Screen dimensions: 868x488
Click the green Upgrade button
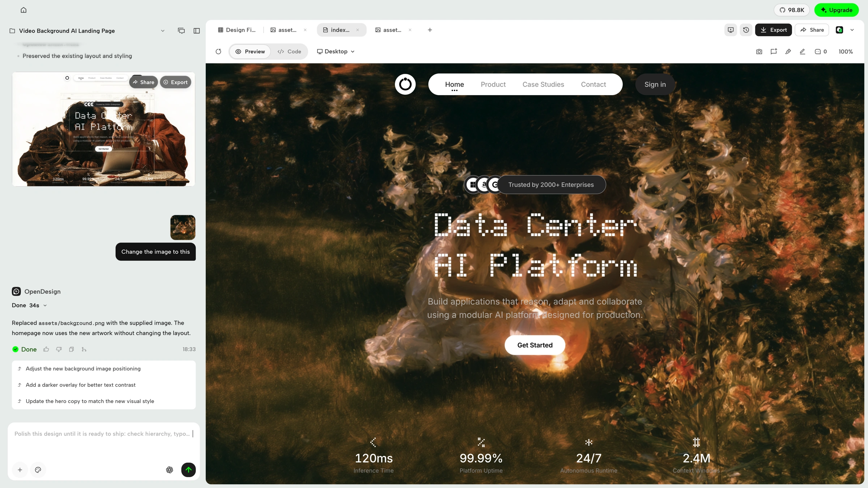(836, 10)
